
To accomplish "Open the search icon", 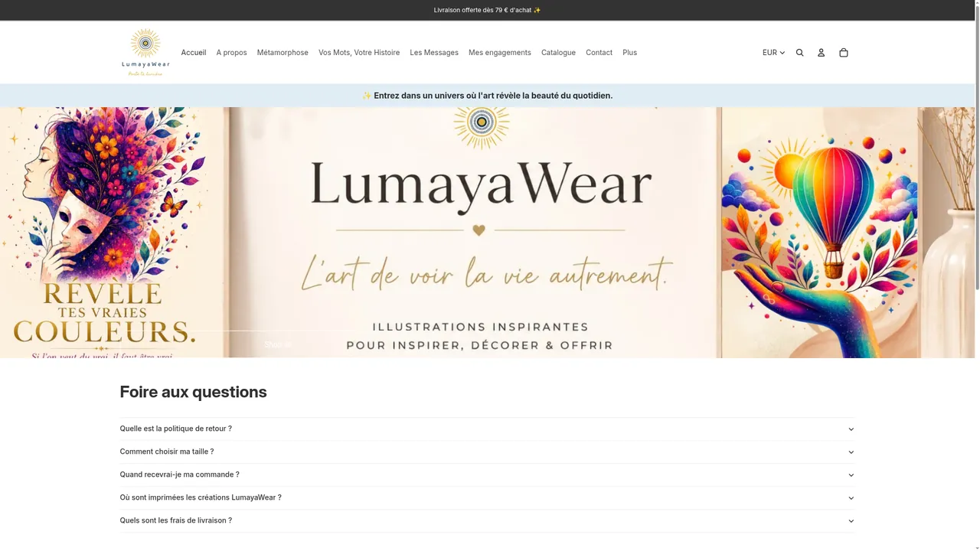I will (799, 53).
